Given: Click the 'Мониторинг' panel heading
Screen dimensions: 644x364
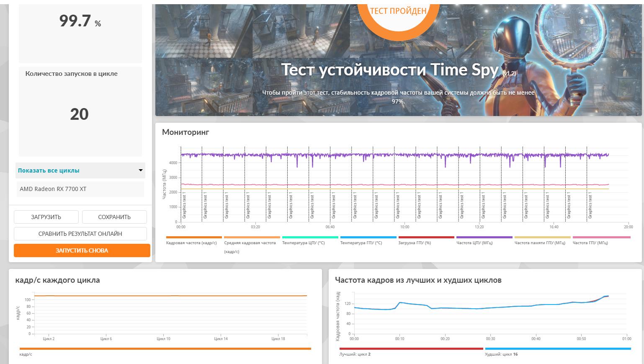Looking at the screenshot, I should [x=185, y=132].
